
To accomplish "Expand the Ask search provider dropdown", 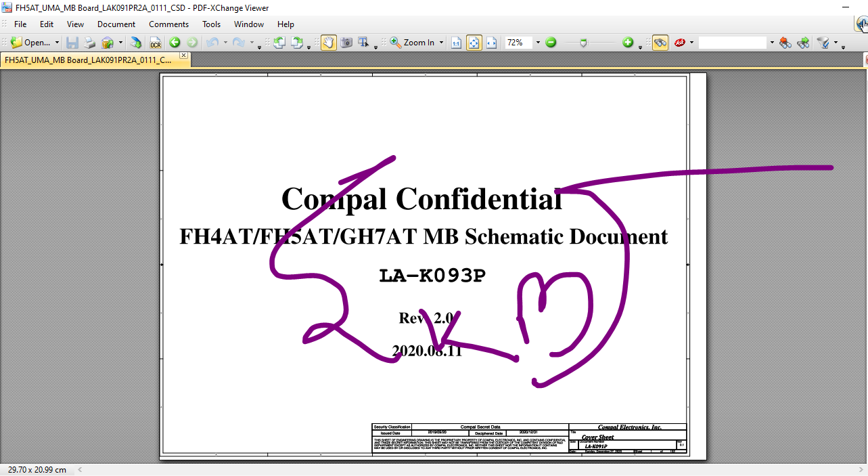I will coord(691,43).
